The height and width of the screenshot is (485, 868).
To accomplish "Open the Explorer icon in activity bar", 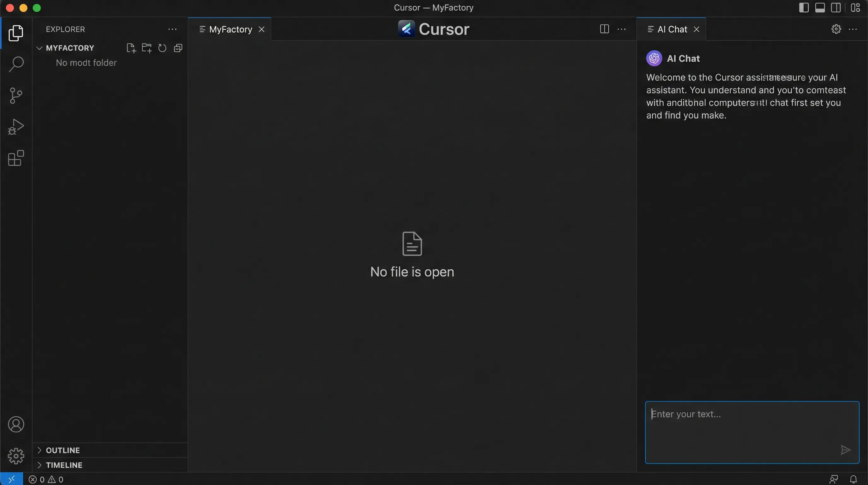I will coord(15,33).
